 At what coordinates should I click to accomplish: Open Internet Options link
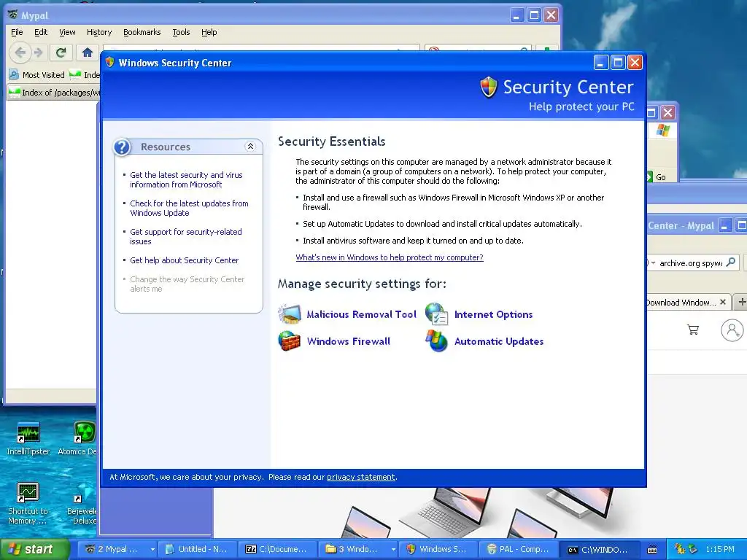tap(494, 314)
